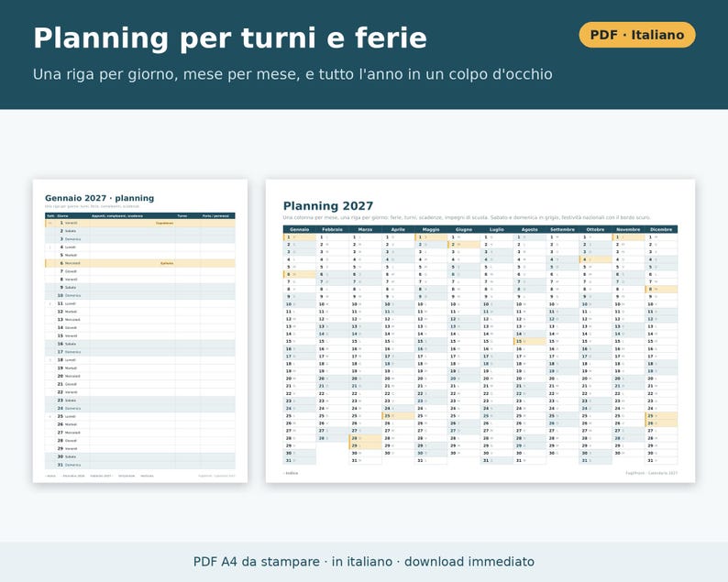Select the Dicembre column header
The width and height of the screenshot is (728, 582).
pyautogui.click(x=661, y=229)
